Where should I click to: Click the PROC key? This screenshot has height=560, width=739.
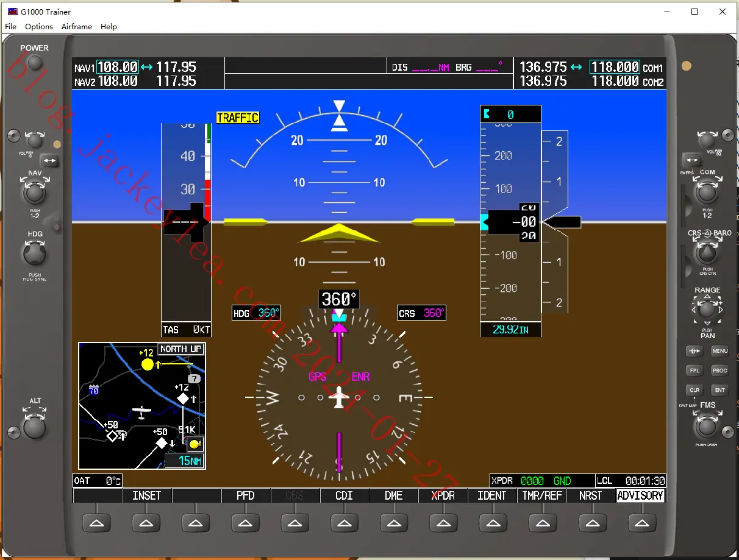(x=720, y=370)
